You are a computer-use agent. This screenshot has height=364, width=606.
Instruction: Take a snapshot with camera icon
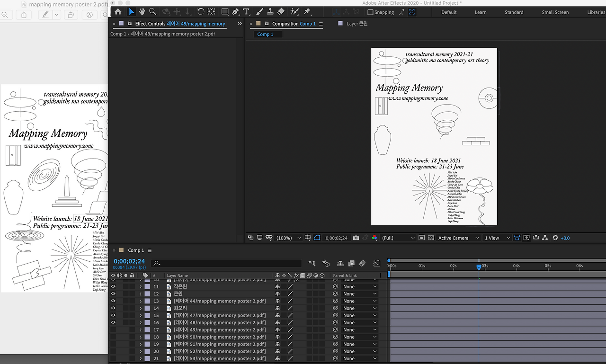(x=356, y=238)
